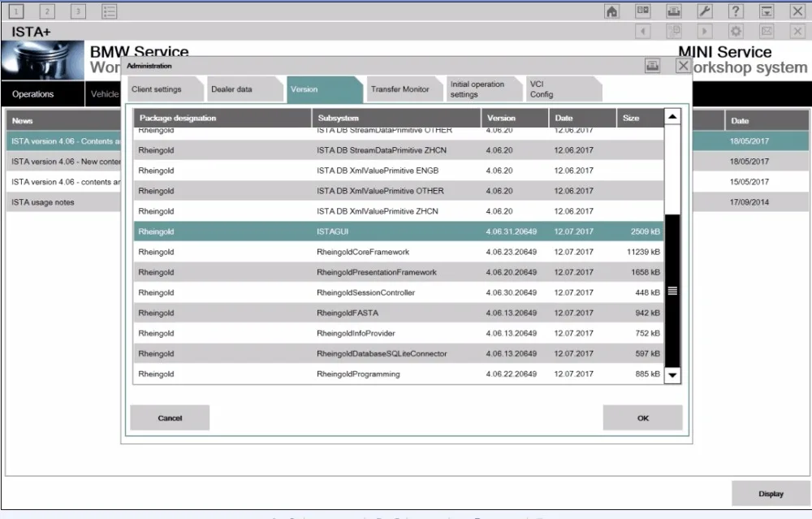The width and height of the screenshot is (812, 519).
Task: Close the Administration dialog with X
Action: [x=683, y=66]
